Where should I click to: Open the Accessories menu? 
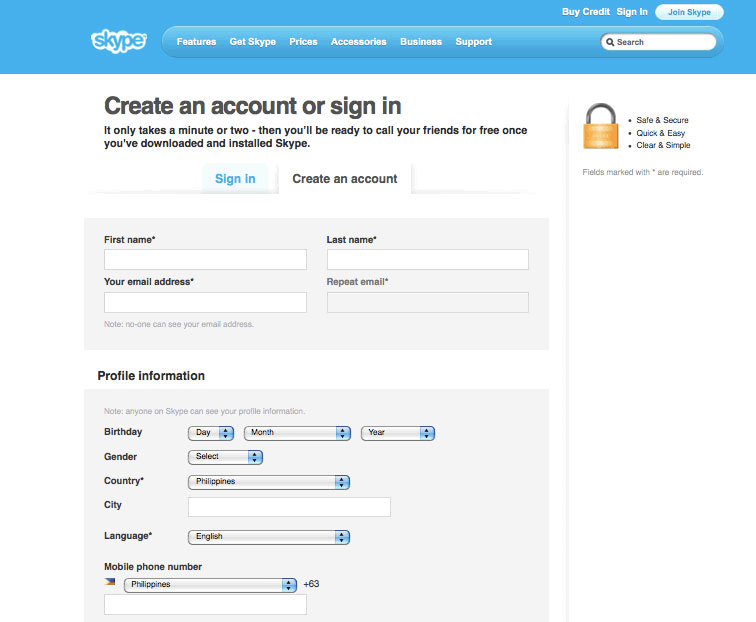point(359,42)
